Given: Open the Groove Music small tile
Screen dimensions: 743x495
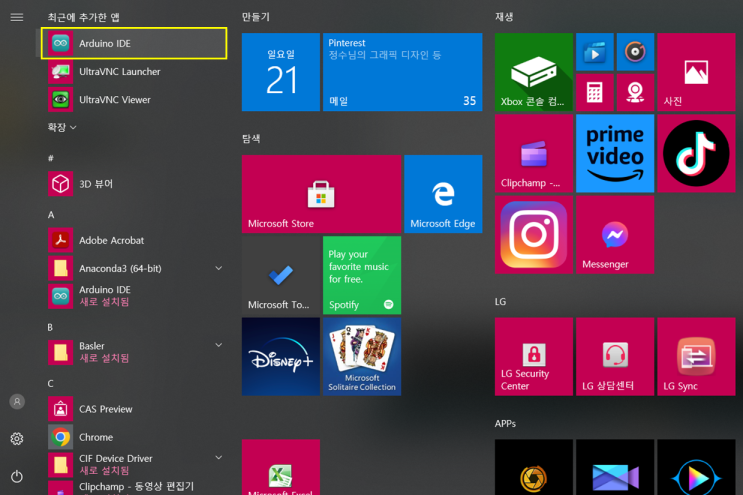Looking at the screenshot, I should [635, 52].
